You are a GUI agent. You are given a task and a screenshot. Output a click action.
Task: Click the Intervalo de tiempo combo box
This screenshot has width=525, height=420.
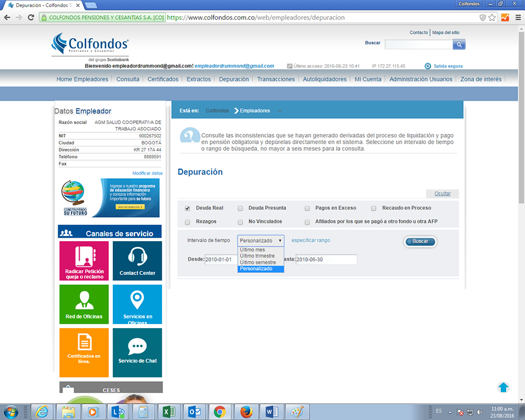pyautogui.click(x=261, y=241)
